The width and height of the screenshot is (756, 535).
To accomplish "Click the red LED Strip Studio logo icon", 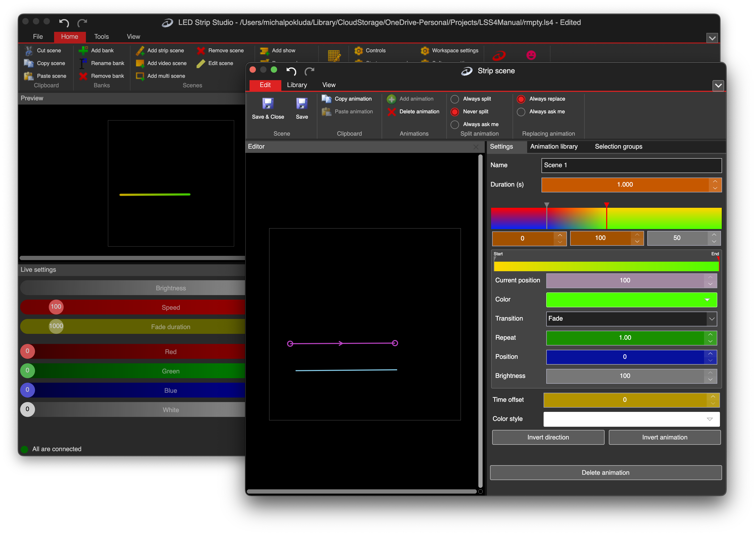I will 499,55.
